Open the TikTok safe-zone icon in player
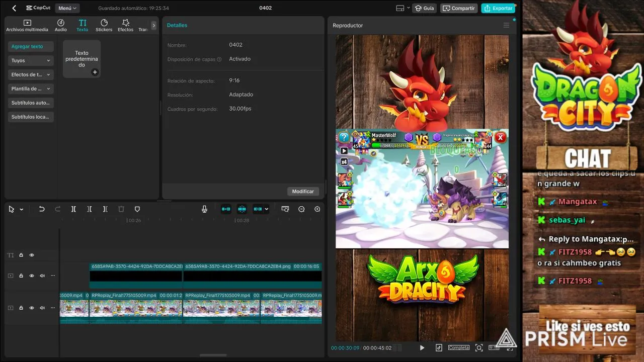 click(439, 347)
